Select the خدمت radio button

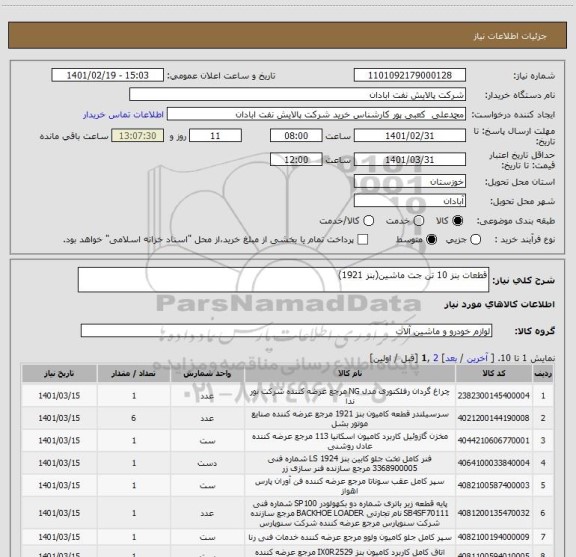click(419, 220)
